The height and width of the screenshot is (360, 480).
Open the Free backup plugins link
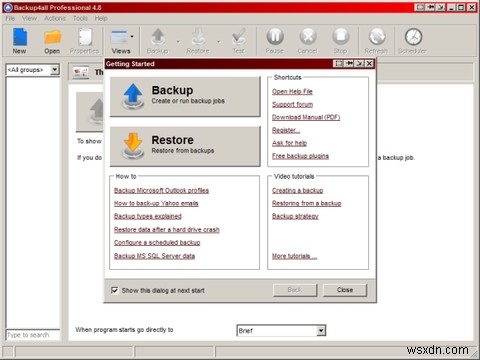[300, 156]
